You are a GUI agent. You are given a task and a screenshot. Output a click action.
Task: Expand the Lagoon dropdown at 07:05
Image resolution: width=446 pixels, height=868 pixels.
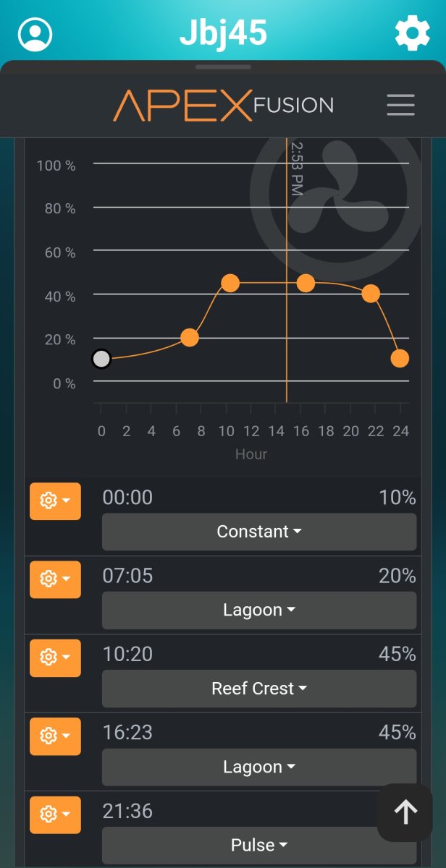(x=258, y=610)
